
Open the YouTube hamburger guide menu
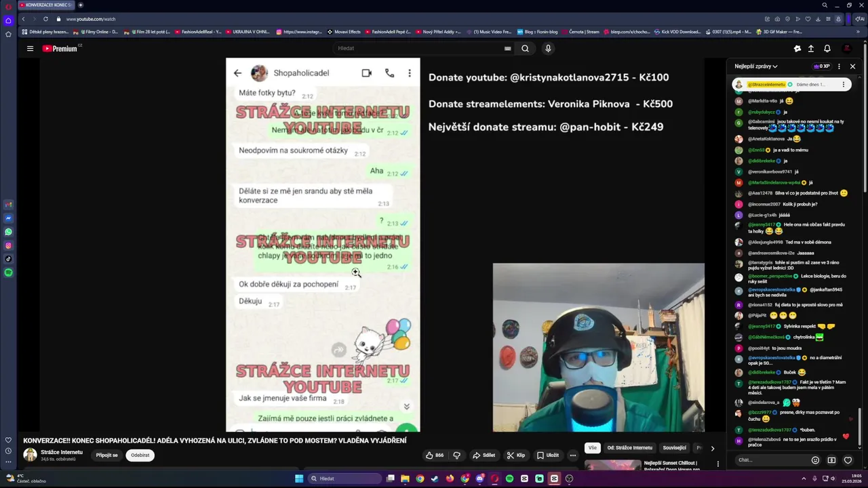30,48
